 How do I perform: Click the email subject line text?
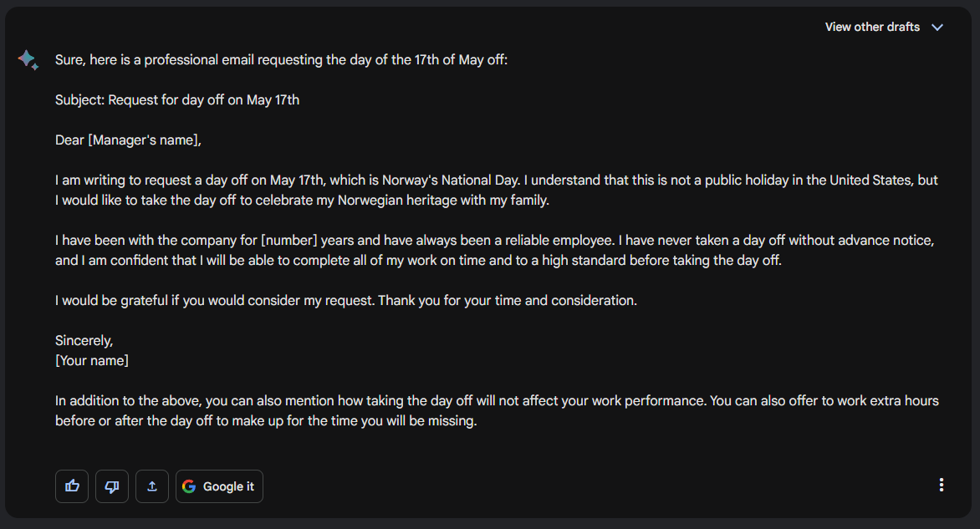177,100
